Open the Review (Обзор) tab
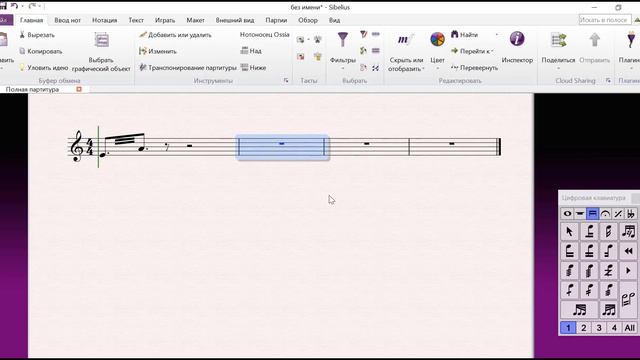Viewport: 640px width, 360px height. point(308,20)
